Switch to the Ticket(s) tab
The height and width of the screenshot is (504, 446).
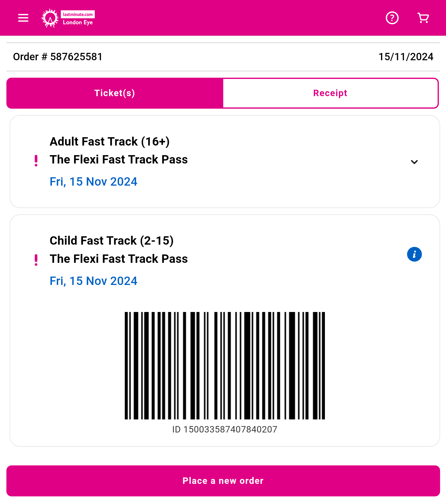coord(115,93)
